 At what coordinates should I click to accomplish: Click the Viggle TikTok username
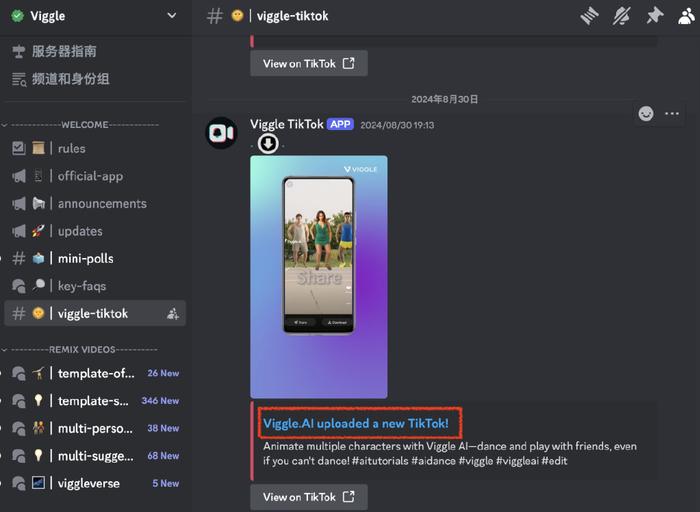tap(287, 124)
